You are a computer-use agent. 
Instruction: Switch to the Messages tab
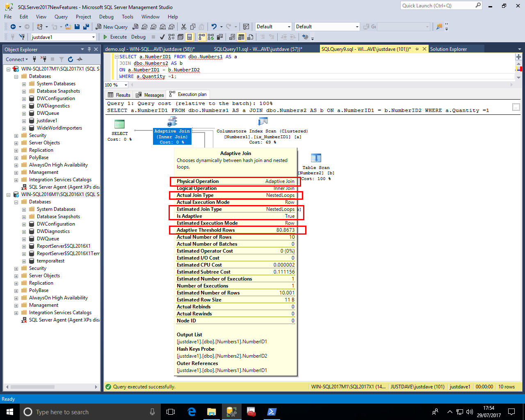point(150,95)
